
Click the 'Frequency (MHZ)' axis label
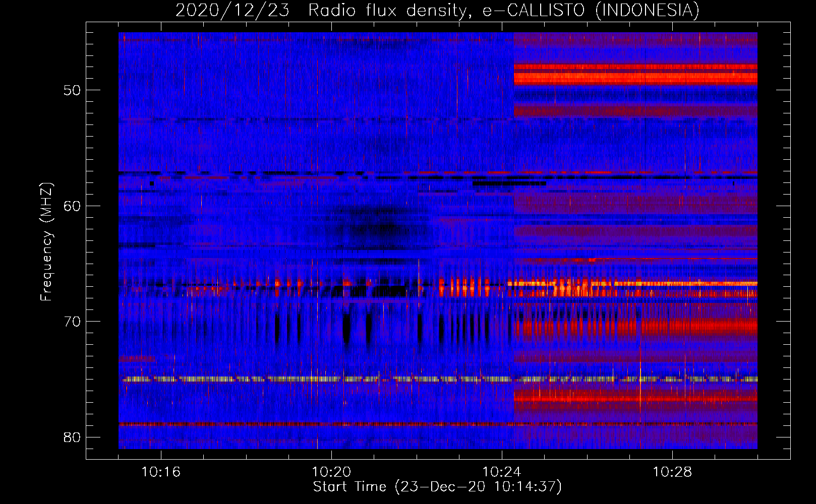46,242
